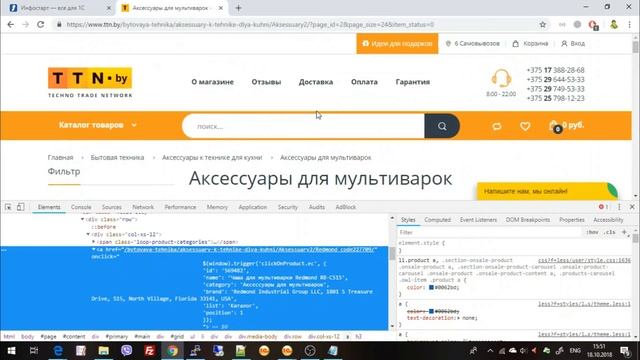640x360 pixels.
Task: Launch Microsoft Edge from the taskbar
Action: [x=58, y=351]
